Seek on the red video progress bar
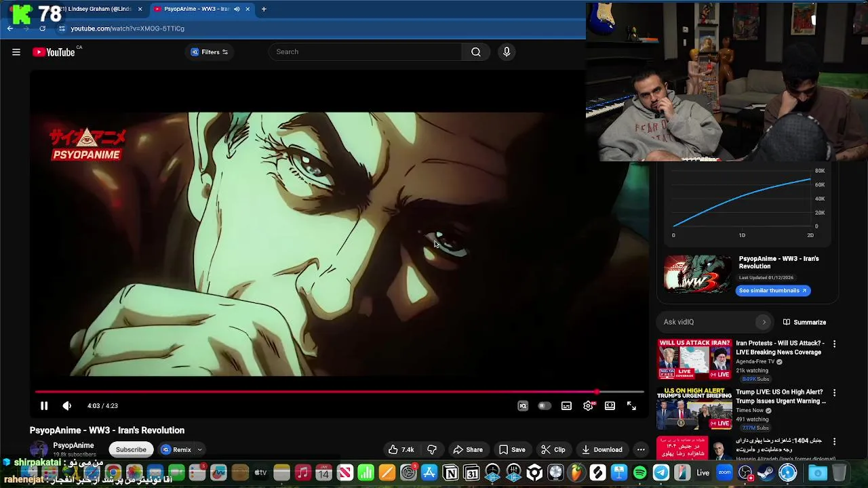This screenshot has width=868, height=488. pyautogui.click(x=339, y=392)
